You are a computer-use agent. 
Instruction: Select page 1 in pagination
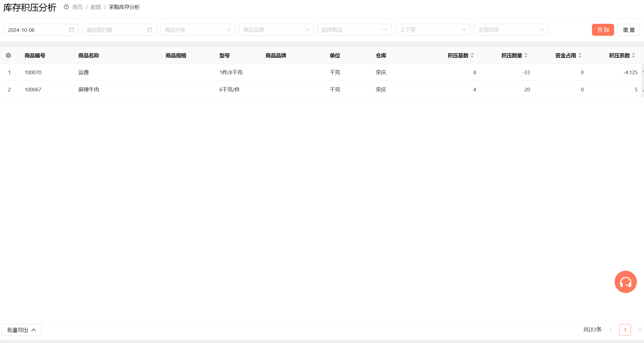tap(625, 330)
